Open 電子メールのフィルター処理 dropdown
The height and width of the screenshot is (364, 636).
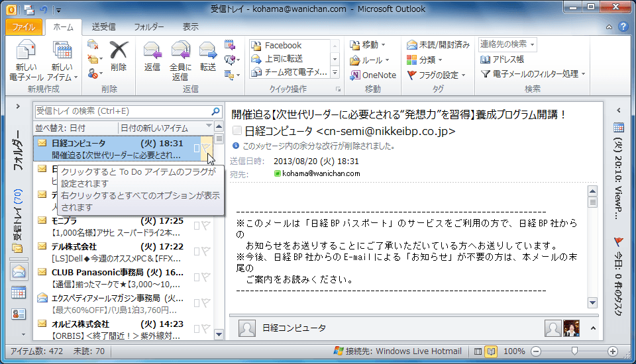[x=533, y=73]
